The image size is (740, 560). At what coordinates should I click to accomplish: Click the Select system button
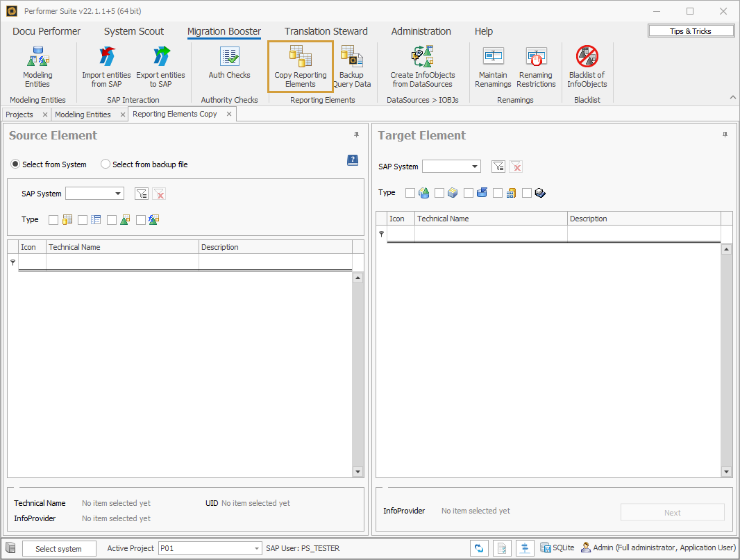pos(59,548)
